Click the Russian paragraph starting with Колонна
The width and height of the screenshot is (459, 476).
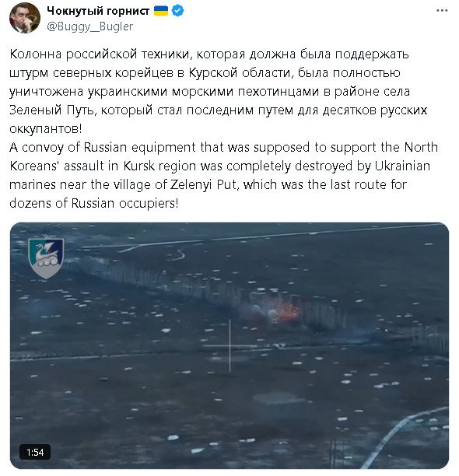pyautogui.click(x=219, y=91)
